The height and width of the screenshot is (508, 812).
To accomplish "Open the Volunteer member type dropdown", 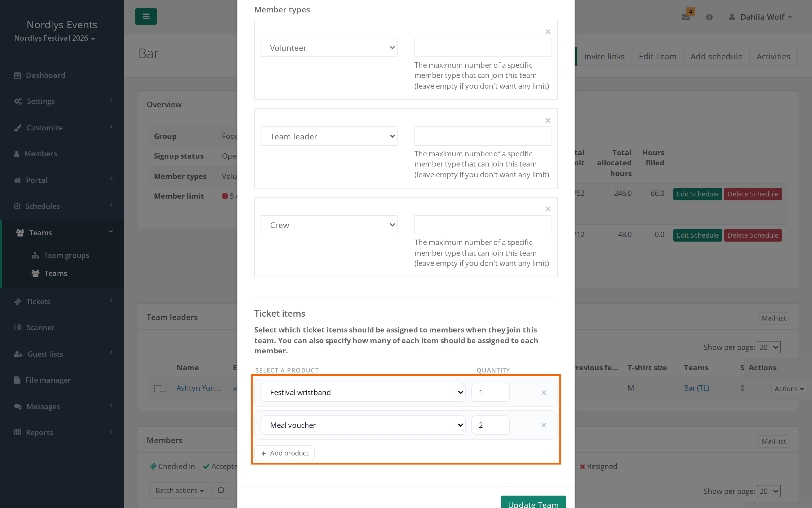I will 329,48.
